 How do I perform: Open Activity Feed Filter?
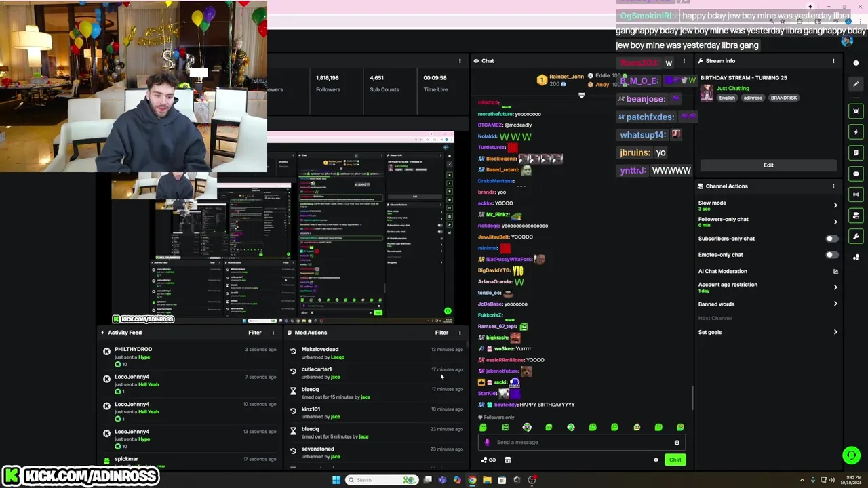pos(255,333)
